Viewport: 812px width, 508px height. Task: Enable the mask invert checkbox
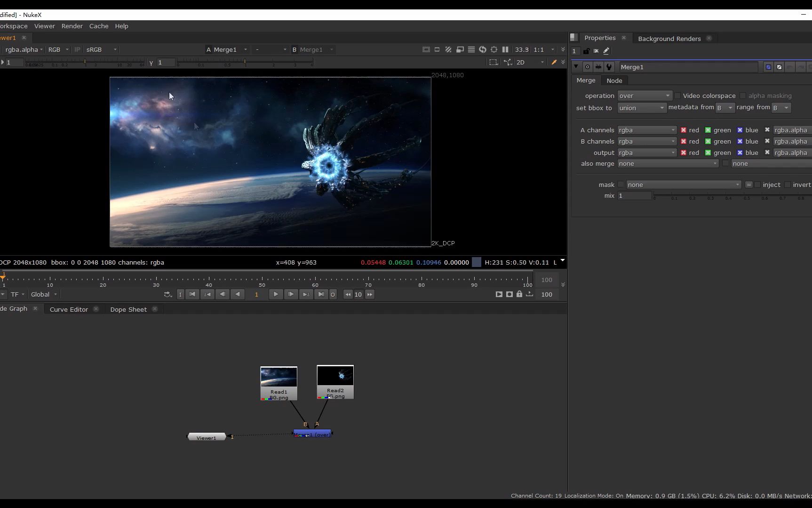pos(788,185)
